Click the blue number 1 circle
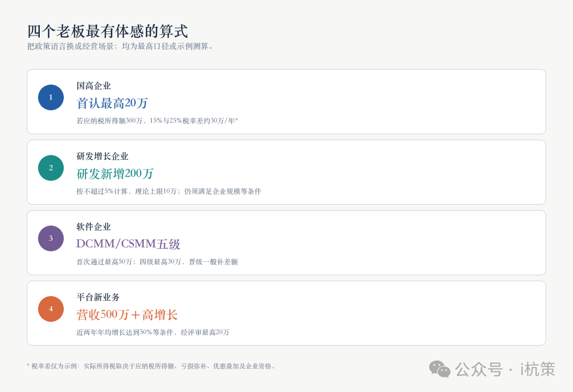The image size is (573, 392). (51, 98)
